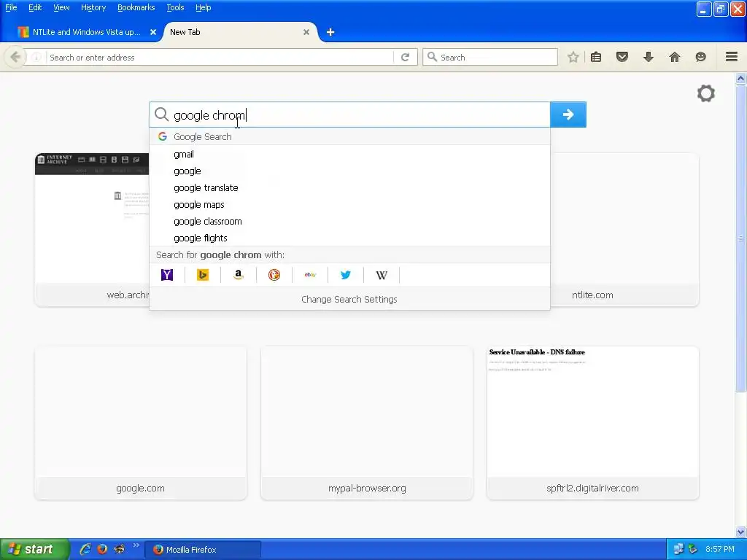Search with Bing engine icon
This screenshot has height=560, width=747.
203,275
